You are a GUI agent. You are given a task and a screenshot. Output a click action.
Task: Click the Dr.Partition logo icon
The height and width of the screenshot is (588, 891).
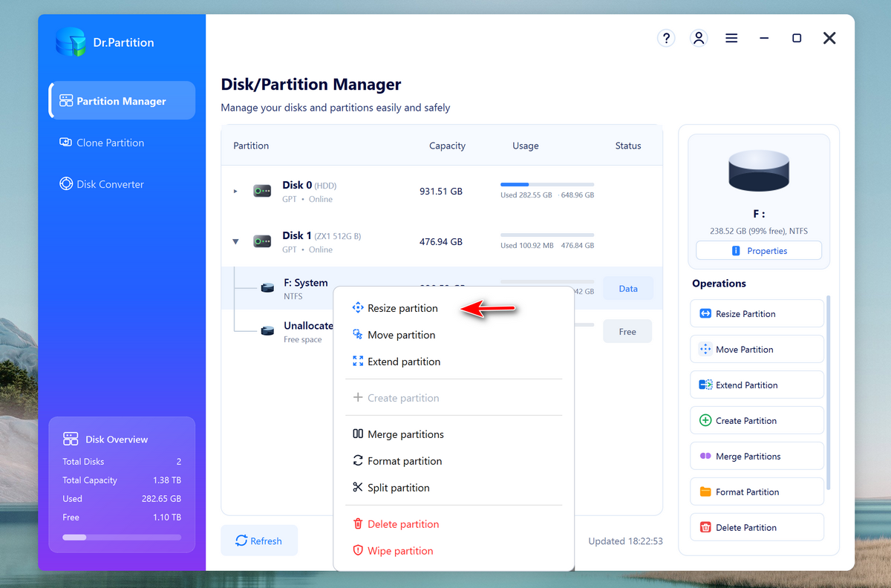71,42
